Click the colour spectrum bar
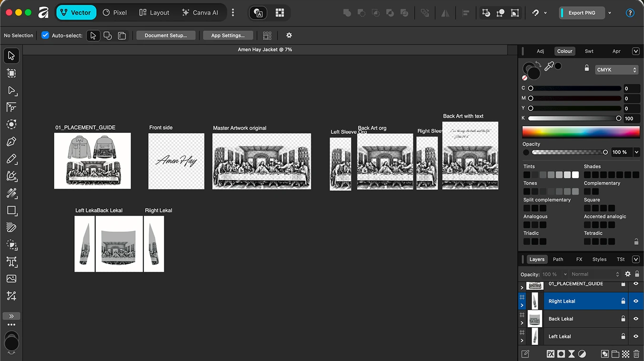The height and width of the screenshot is (361, 644). tap(581, 132)
